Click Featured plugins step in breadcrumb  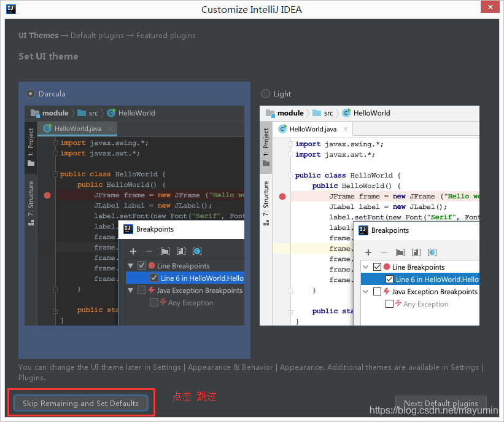[x=166, y=36]
